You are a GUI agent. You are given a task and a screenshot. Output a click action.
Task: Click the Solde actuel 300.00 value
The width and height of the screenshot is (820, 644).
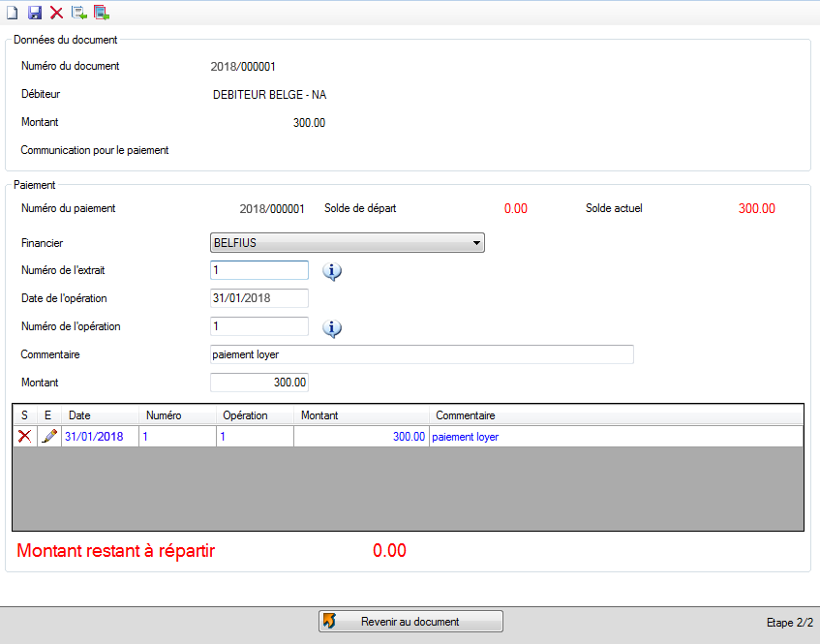[757, 208]
